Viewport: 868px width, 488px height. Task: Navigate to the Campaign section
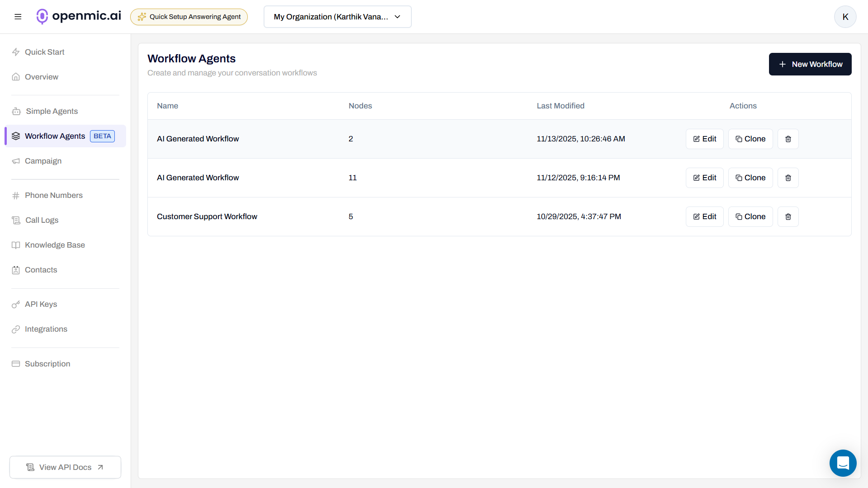click(x=43, y=161)
